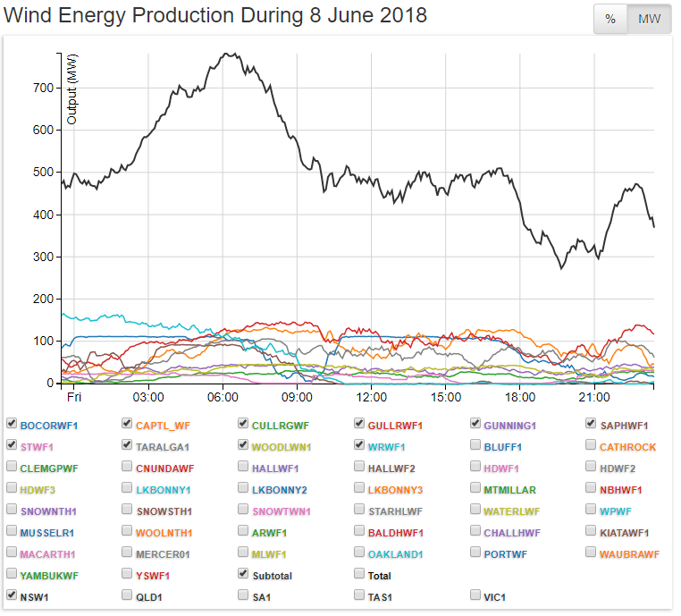Enable the Total checkbox
This screenshot has width=681, height=616.
coord(360,573)
